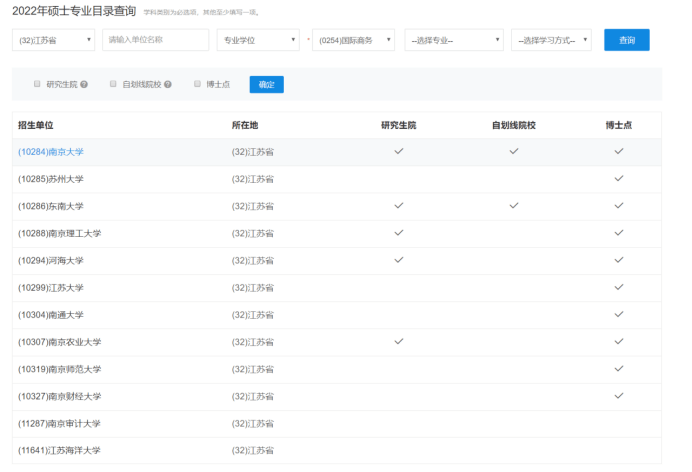Click 南通大学 博士点 checkmark
Image resolution: width=692 pixels, height=472 pixels.
pyautogui.click(x=619, y=314)
